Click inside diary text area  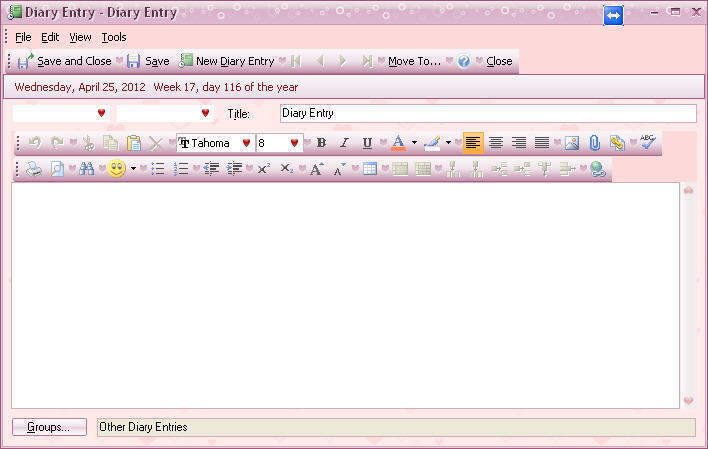345,295
